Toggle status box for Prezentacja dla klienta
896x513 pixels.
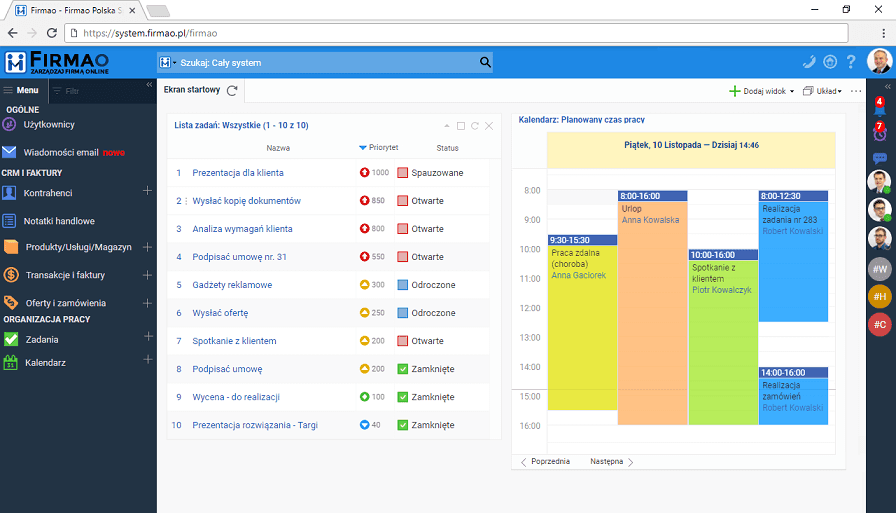coord(403,173)
